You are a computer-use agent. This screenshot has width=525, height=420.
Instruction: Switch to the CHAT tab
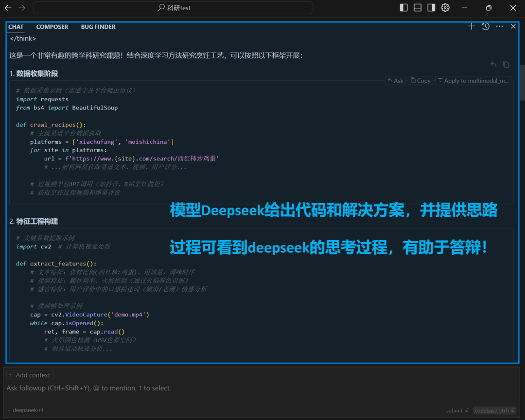click(x=16, y=27)
